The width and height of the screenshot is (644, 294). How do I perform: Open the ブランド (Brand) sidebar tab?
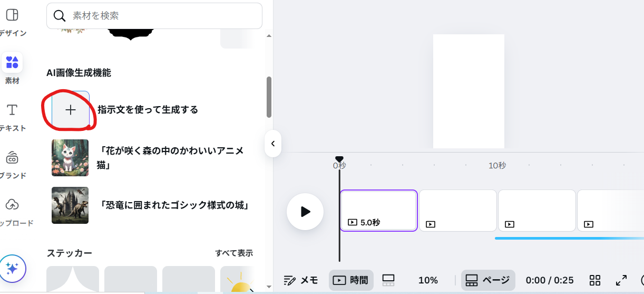point(12,165)
